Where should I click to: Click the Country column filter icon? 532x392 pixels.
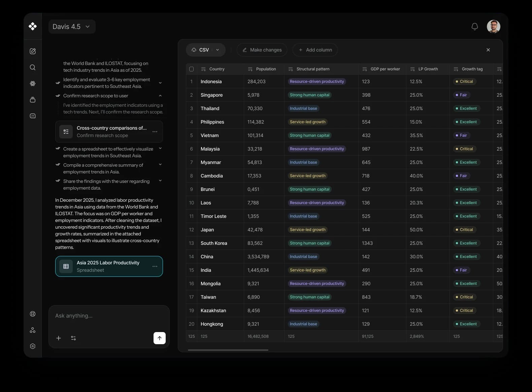coord(203,69)
